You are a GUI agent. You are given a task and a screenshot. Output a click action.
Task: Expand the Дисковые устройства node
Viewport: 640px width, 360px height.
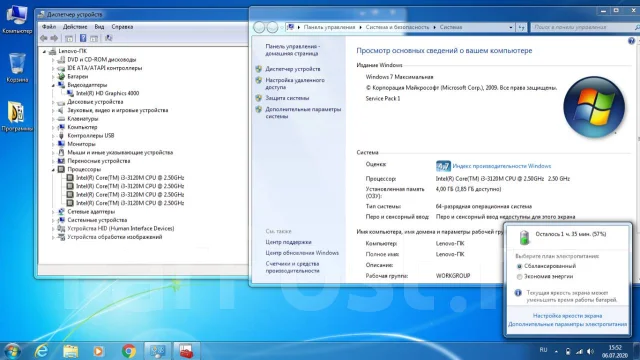53,102
